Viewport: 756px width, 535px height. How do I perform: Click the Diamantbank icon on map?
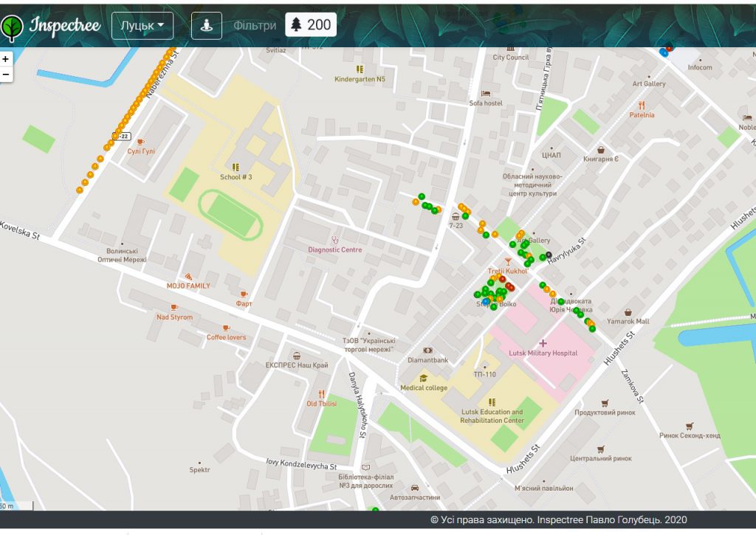point(427,351)
